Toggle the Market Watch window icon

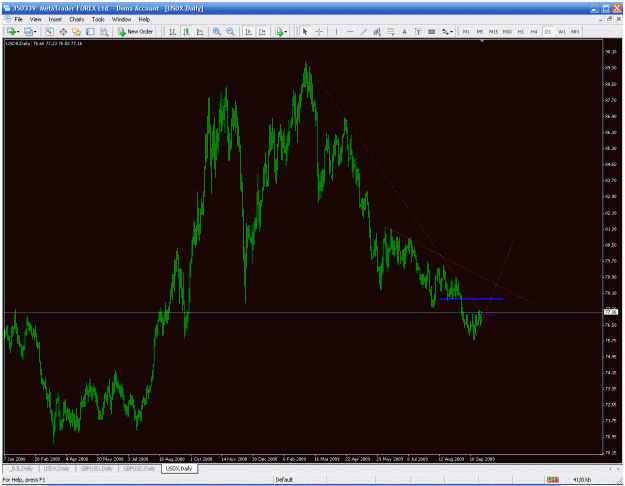[49, 31]
